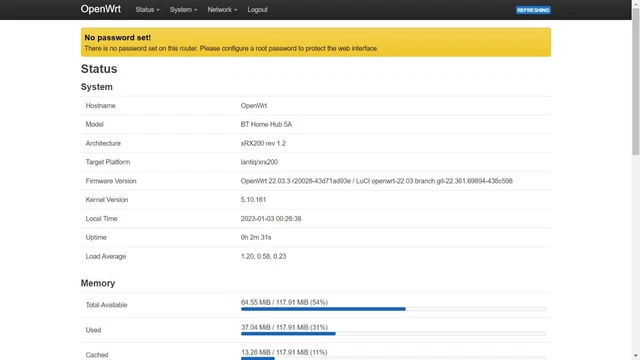
Task: Click the Architecture row label
Action: (103, 143)
